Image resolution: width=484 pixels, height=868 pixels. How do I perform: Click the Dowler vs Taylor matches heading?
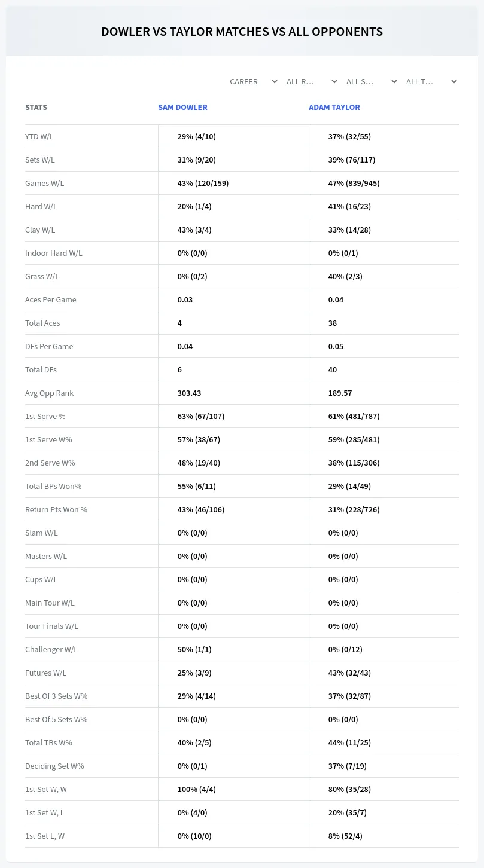coord(242,32)
